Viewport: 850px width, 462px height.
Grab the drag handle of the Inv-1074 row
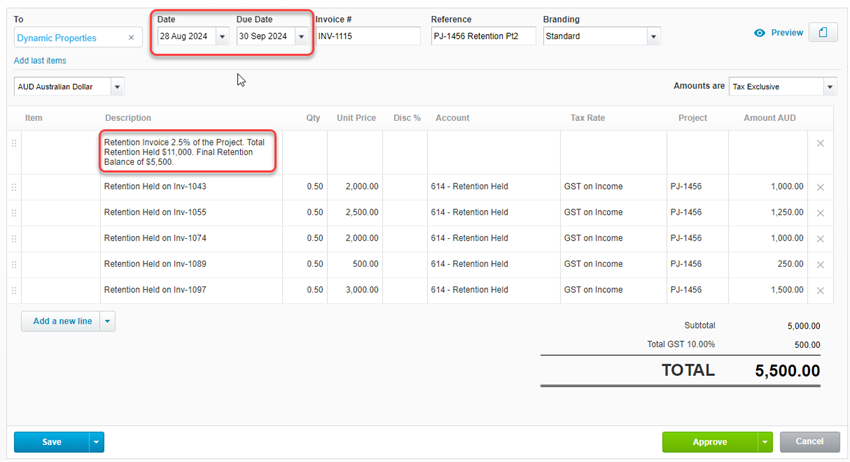click(14, 239)
